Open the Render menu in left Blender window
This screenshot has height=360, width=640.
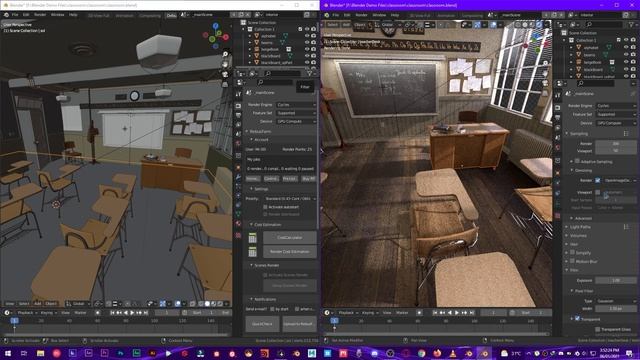(x=40, y=15)
